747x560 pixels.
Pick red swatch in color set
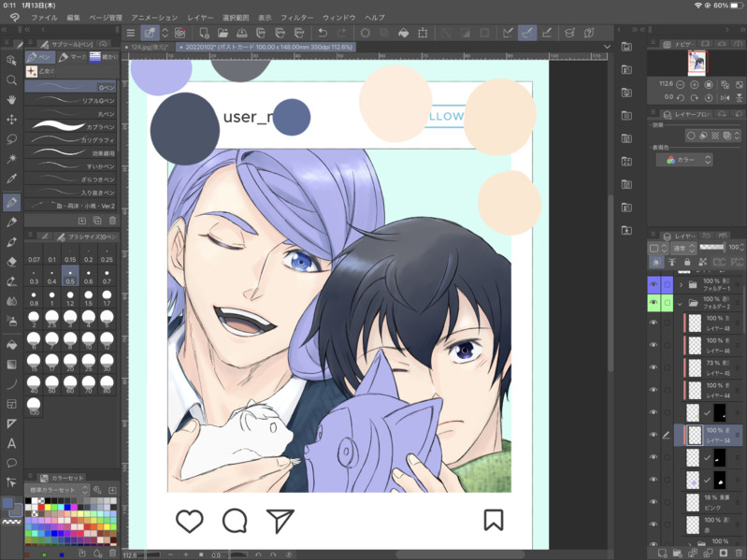point(41,508)
